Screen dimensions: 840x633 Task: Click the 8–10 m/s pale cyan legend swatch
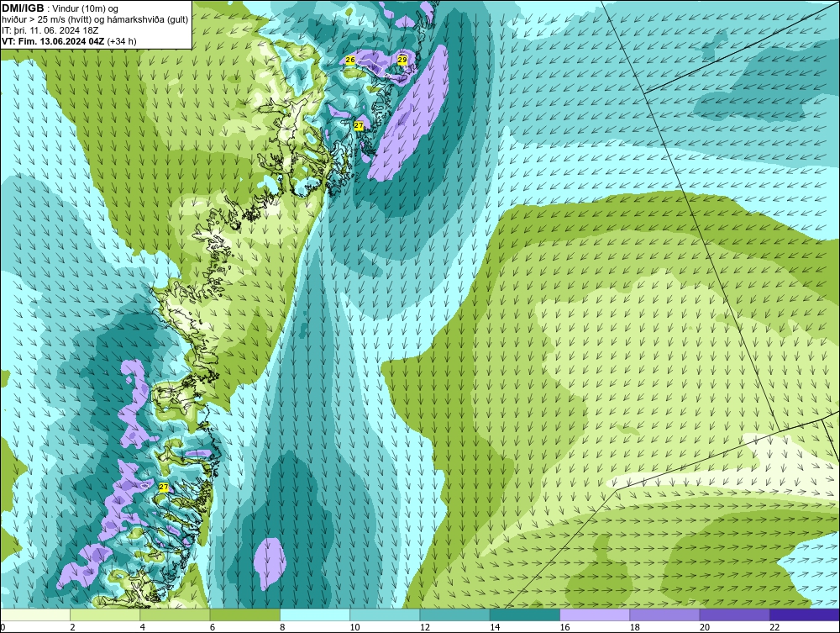(x=315, y=615)
